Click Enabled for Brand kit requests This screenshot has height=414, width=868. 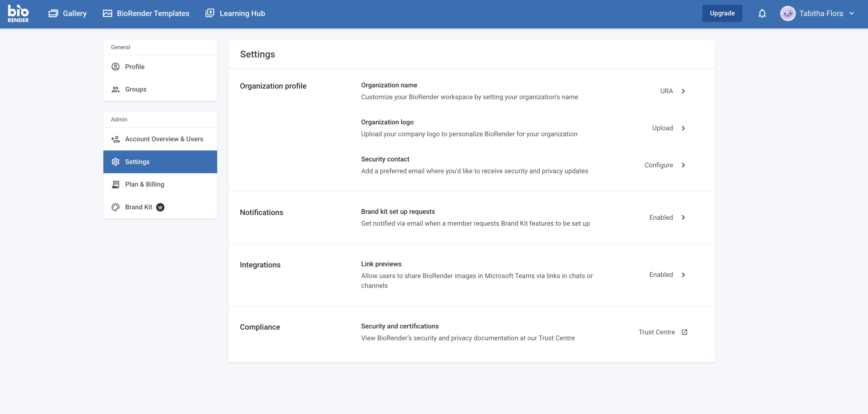click(x=661, y=218)
